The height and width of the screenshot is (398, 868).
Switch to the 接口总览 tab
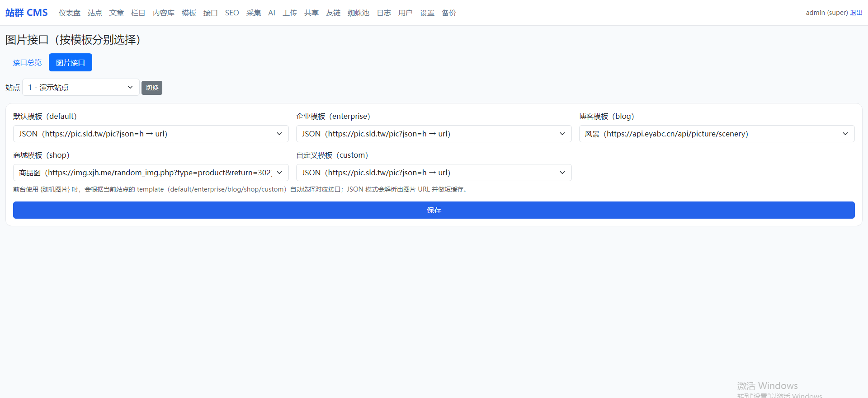[x=27, y=62]
